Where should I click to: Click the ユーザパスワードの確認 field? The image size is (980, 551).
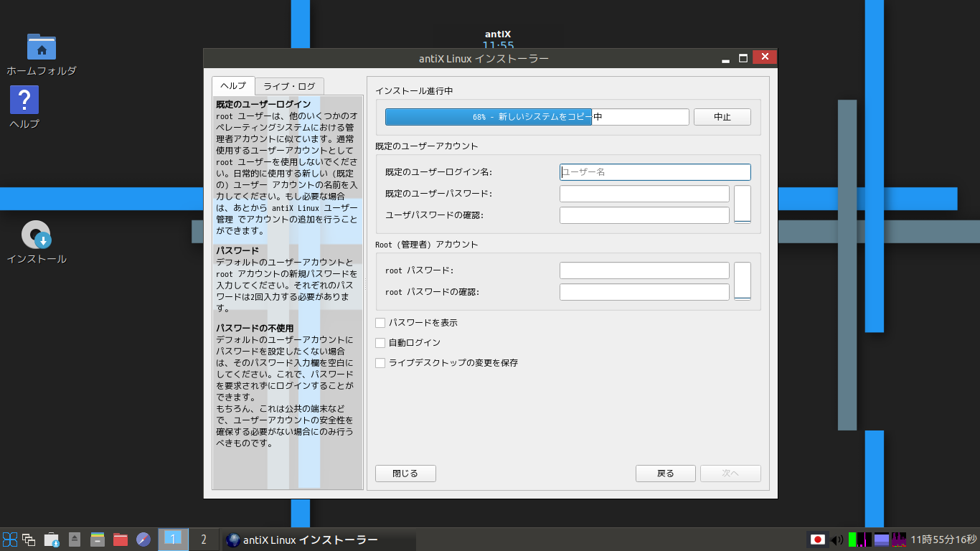pos(644,215)
